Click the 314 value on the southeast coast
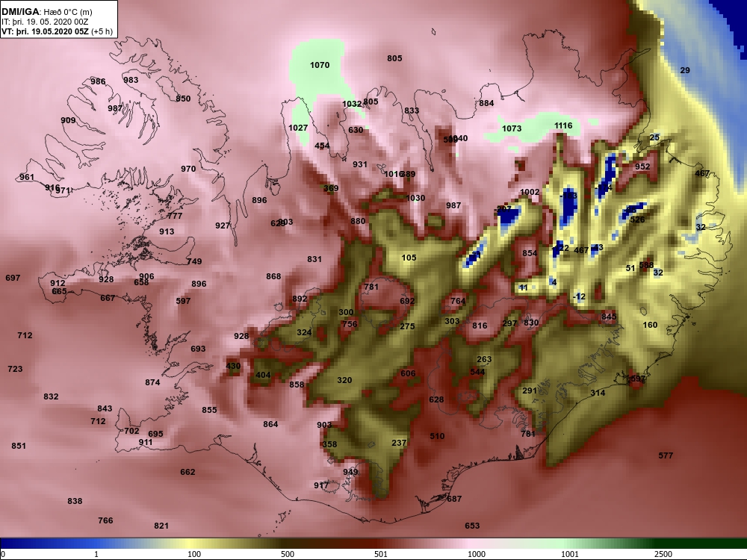Screen dimensions: 747x560 pos(598,393)
